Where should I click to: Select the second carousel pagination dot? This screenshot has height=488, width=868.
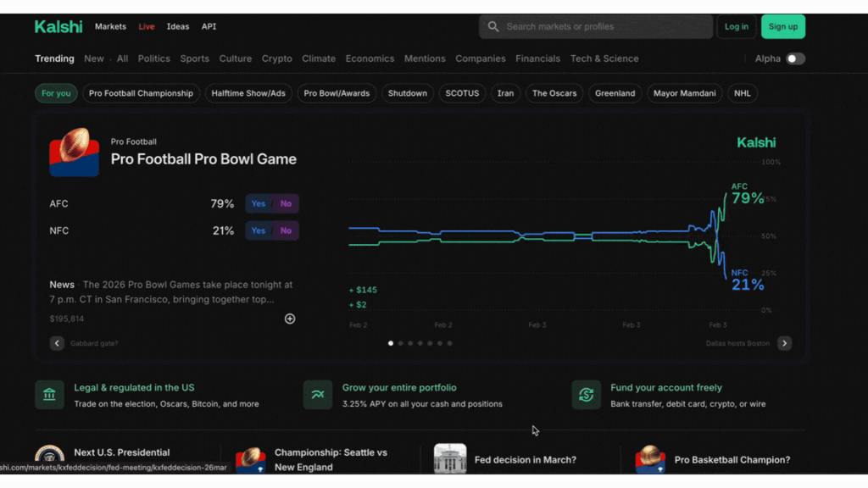coord(400,343)
